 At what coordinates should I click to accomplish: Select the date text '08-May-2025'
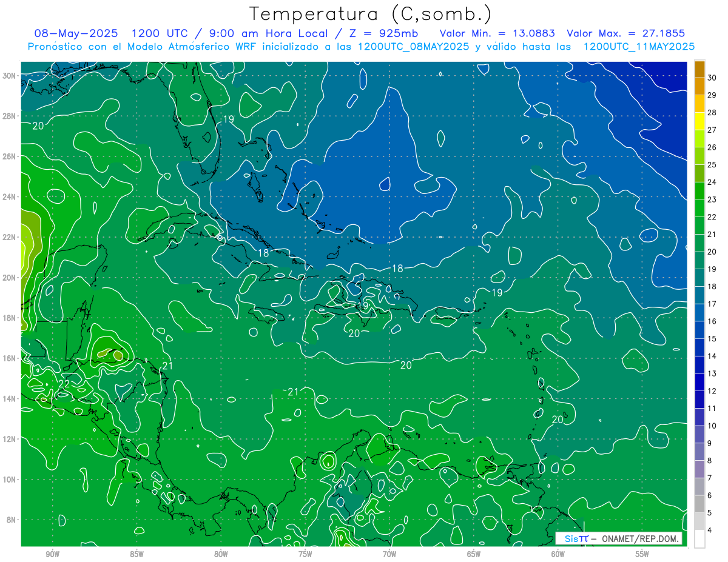75,33
